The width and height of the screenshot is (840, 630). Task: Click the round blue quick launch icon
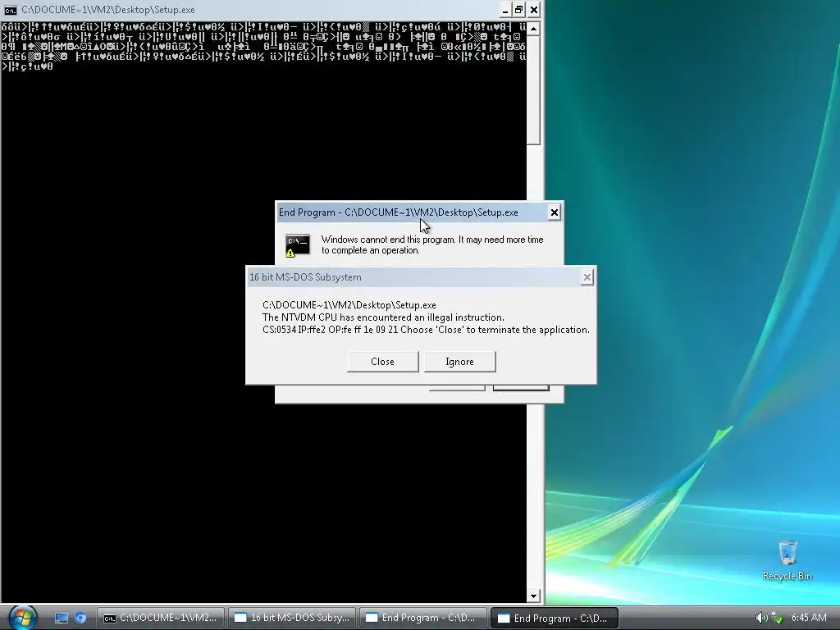point(80,618)
